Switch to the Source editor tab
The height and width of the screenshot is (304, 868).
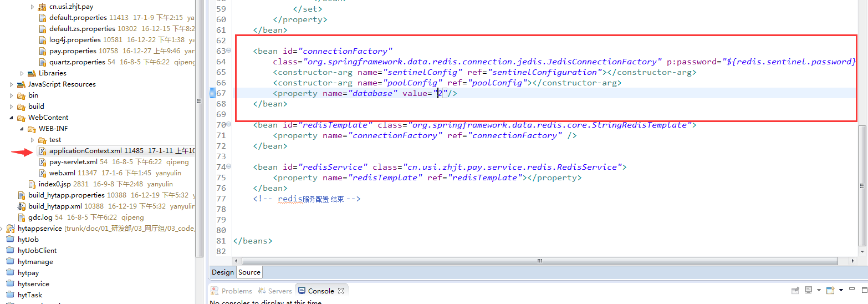(249, 272)
